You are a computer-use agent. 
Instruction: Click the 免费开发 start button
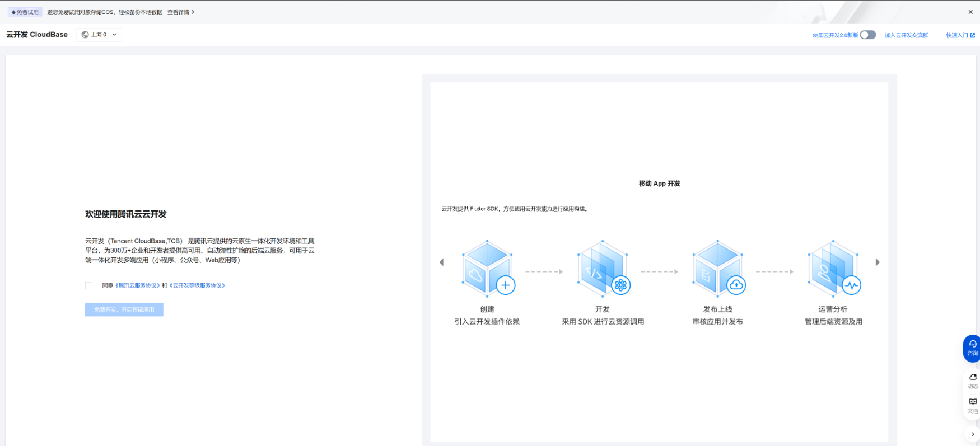124,309
